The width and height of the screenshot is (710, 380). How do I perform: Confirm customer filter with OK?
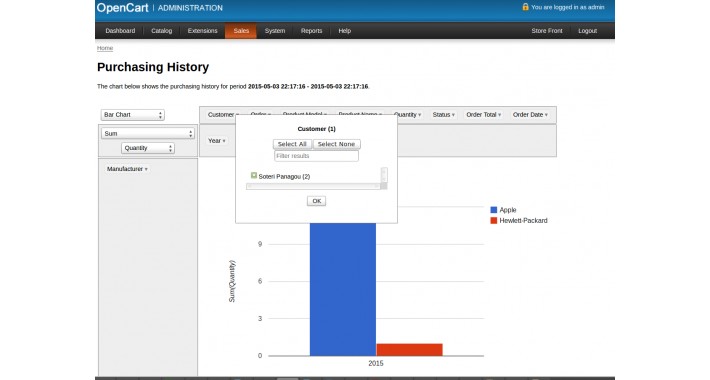317,201
